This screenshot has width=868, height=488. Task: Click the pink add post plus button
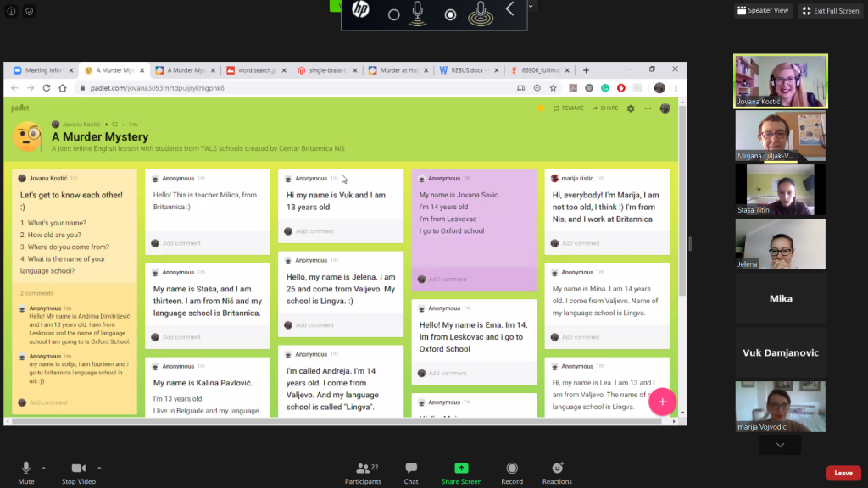[x=662, y=401]
